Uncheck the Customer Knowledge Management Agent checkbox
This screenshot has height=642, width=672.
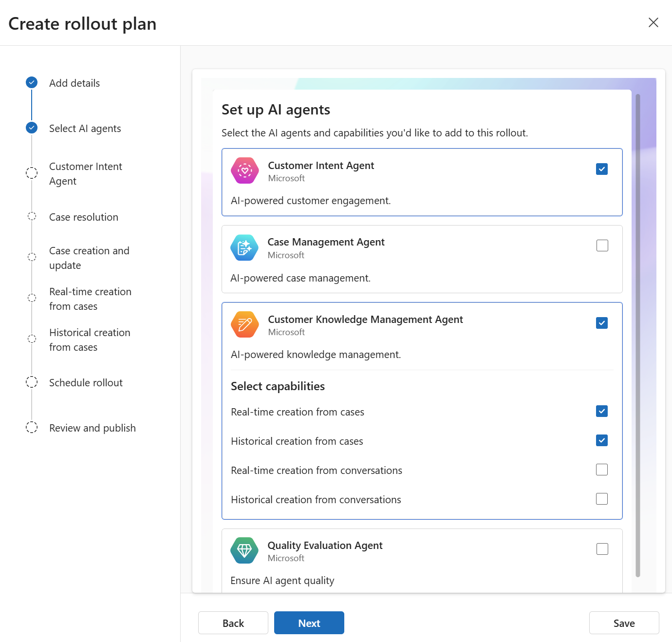pos(602,323)
